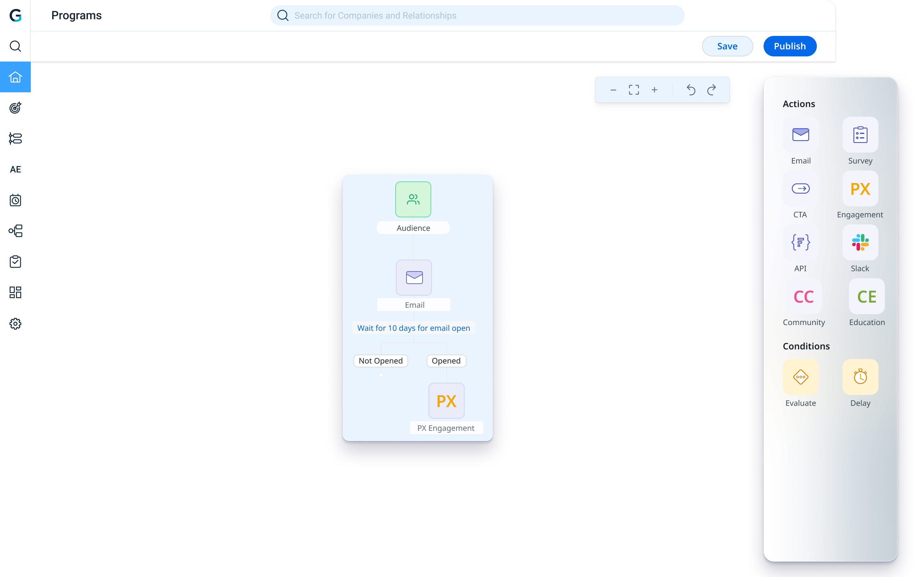Screen dimensions: 924x577
Task: Navigate to Home in the sidebar
Action: tap(15, 77)
